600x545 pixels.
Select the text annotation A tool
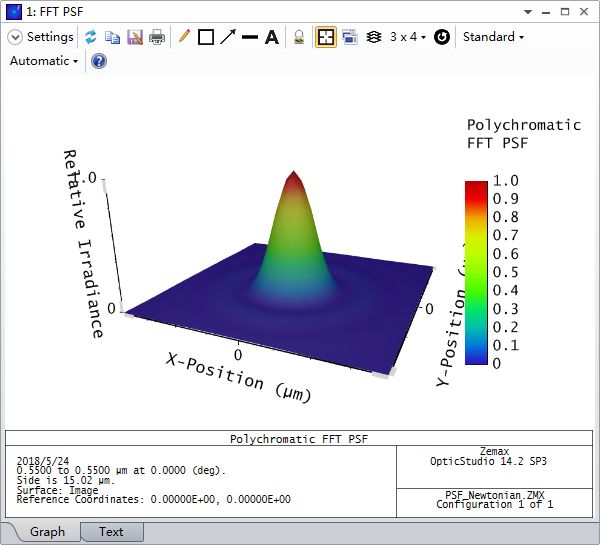272,37
